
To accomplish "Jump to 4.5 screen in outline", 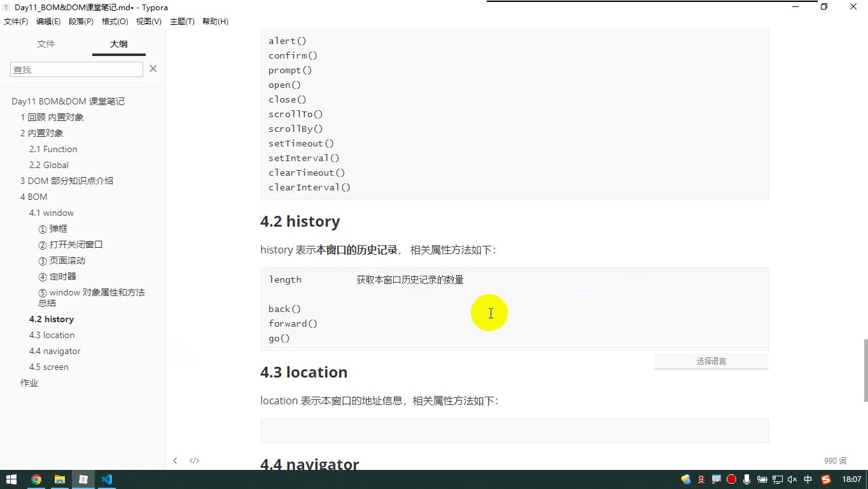I will click(x=48, y=367).
